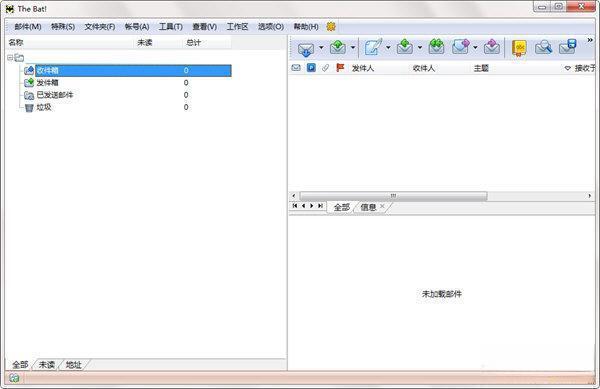Open the 工作区 menu
Image resolution: width=600 pixels, height=389 pixels.
coord(237,27)
